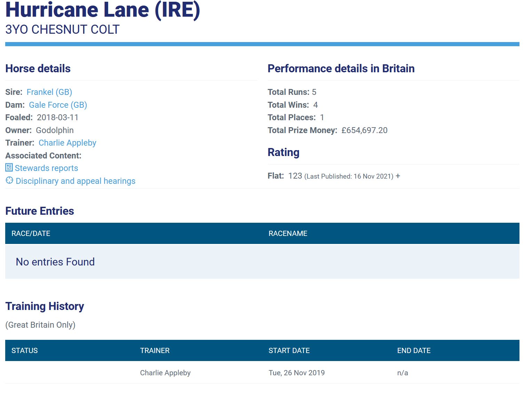Click the END DATE column header
Screen dimensions: 532x393
[x=414, y=351]
